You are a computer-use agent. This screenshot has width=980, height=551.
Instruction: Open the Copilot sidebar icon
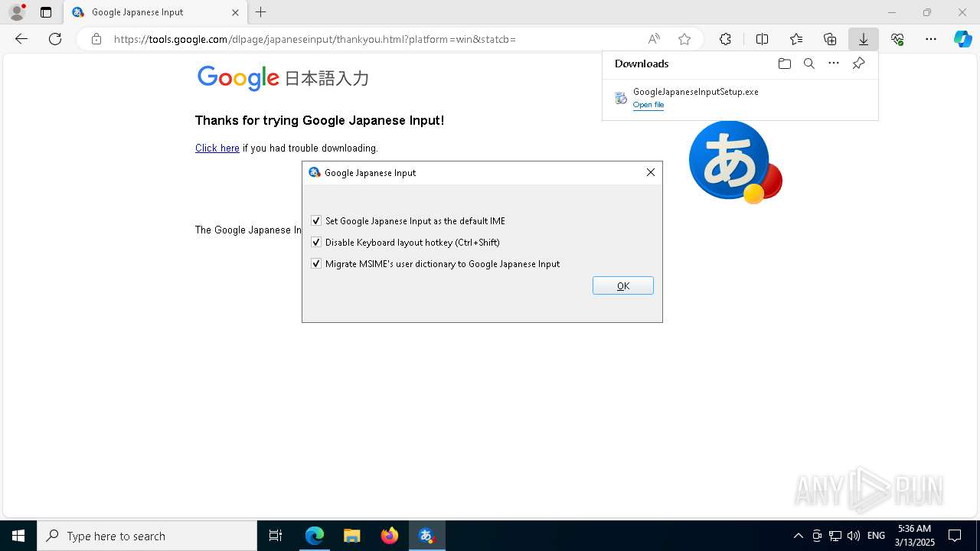click(963, 39)
